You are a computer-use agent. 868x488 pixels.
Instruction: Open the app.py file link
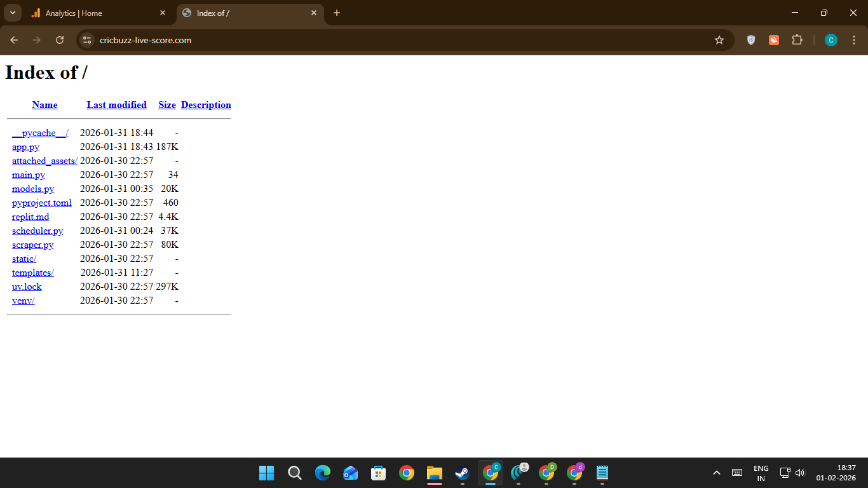click(x=25, y=147)
